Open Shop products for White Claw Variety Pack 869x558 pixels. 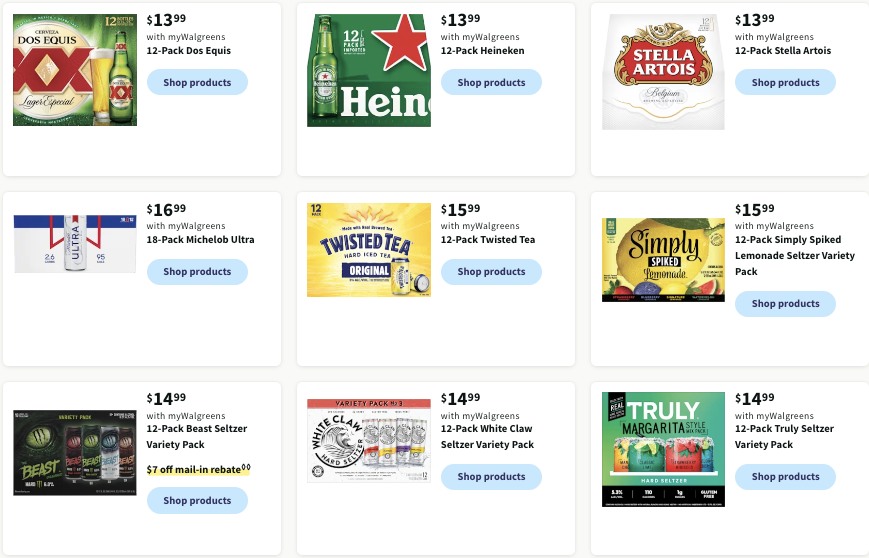click(x=491, y=477)
